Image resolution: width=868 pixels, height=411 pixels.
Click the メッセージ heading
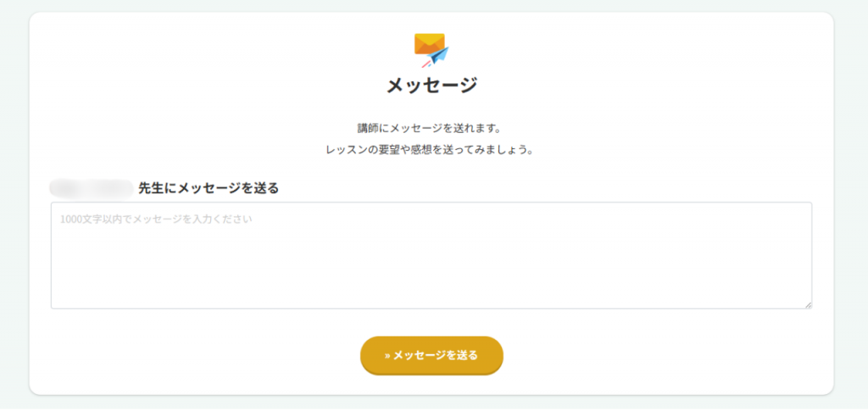(x=432, y=86)
